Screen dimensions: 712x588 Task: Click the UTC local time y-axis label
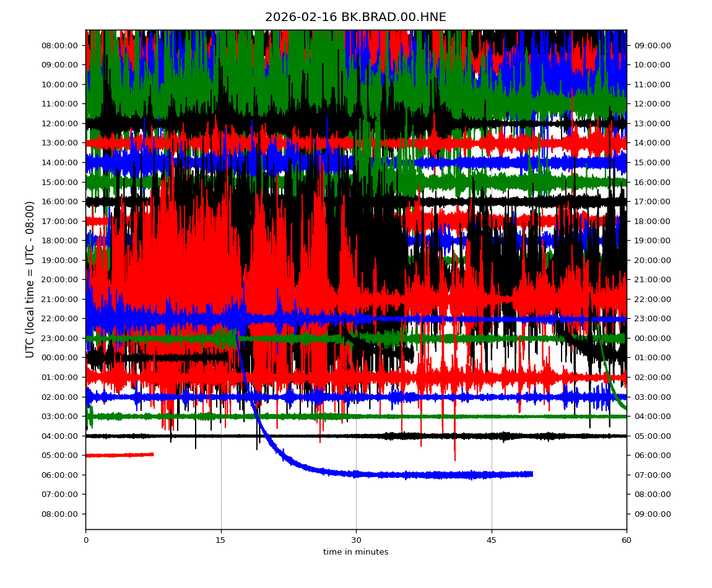point(30,279)
